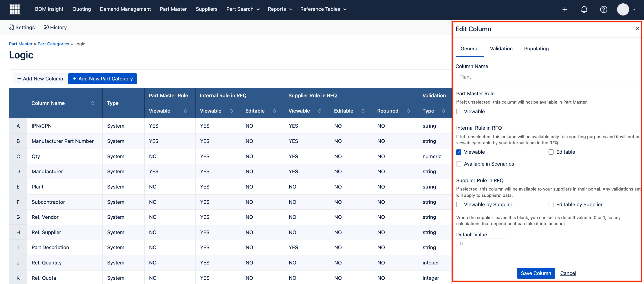Go to Quoting section
This screenshot has width=644, height=284.
[82, 9]
